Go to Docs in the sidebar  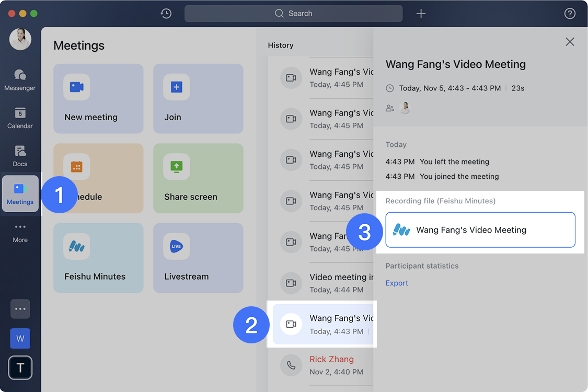click(20, 156)
